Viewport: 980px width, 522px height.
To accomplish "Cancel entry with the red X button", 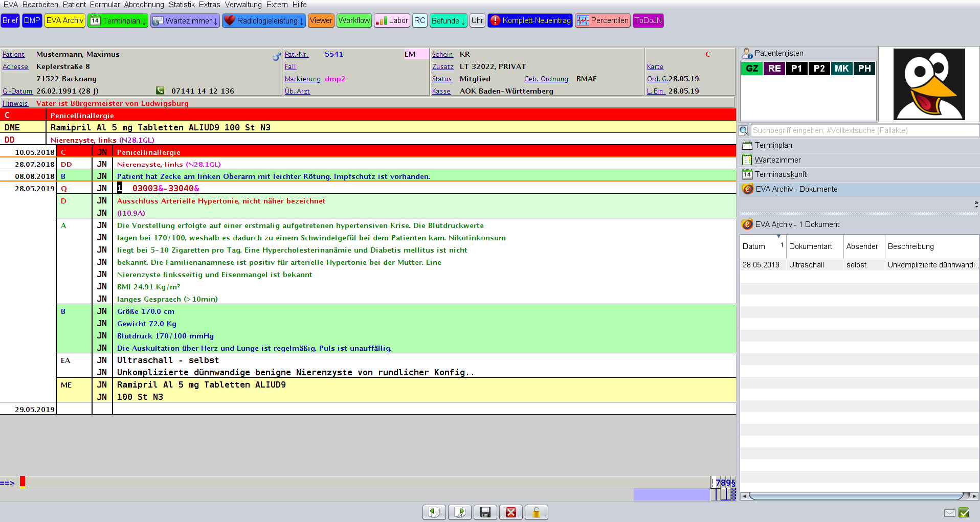I will pyautogui.click(x=510, y=512).
